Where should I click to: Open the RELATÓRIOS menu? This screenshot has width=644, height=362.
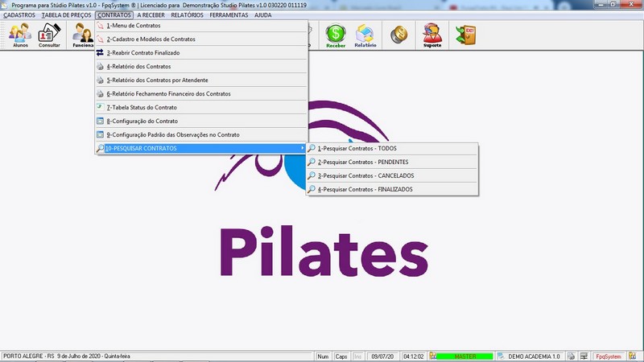[x=187, y=15]
